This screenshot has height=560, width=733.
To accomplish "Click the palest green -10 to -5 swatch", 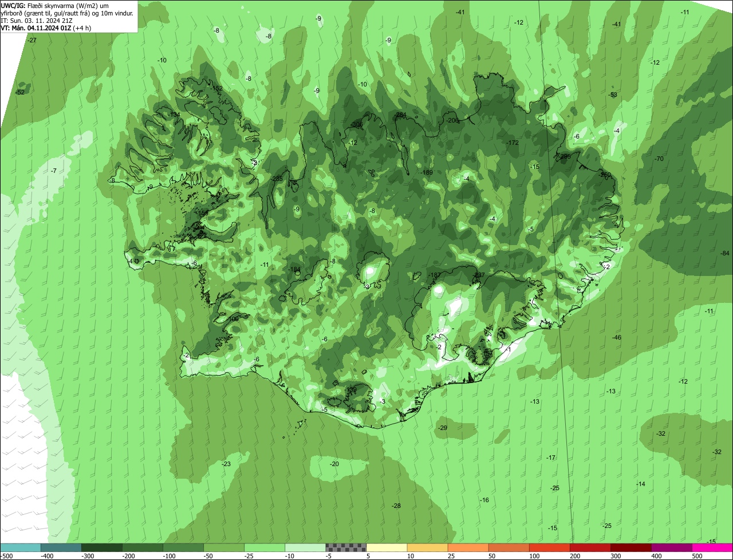I will tap(305, 547).
